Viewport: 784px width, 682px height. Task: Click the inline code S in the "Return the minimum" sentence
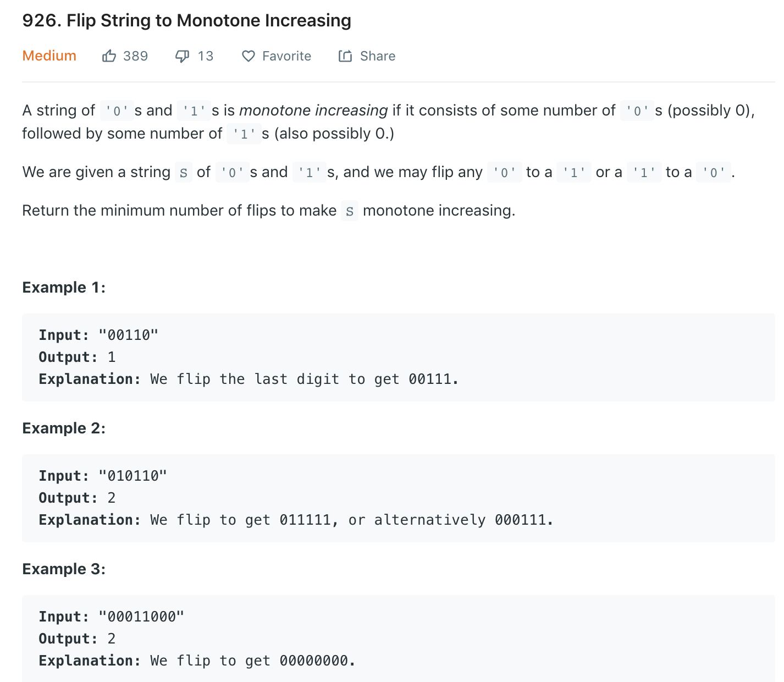tap(350, 211)
